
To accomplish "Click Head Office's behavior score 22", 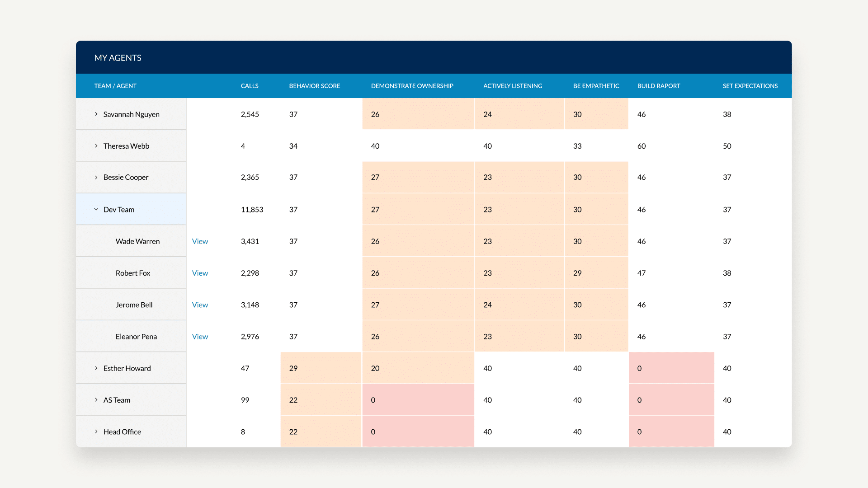I will 293,432.
